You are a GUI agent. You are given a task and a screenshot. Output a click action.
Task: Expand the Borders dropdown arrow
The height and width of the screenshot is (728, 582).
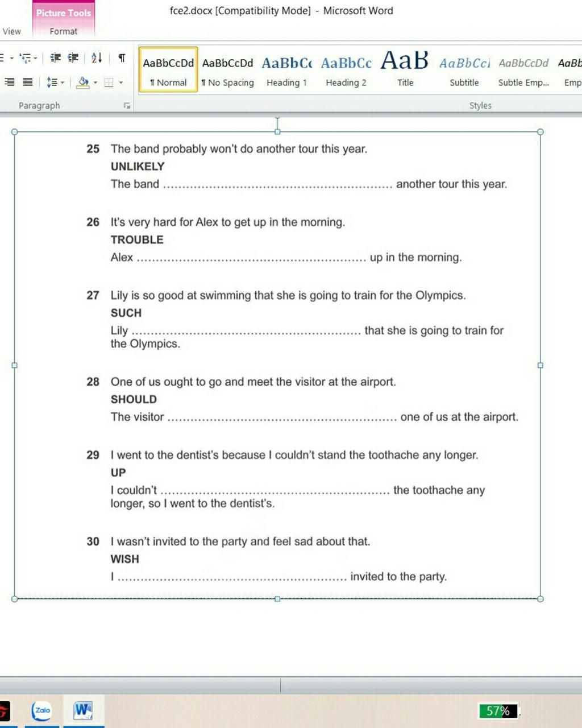pos(121,83)
